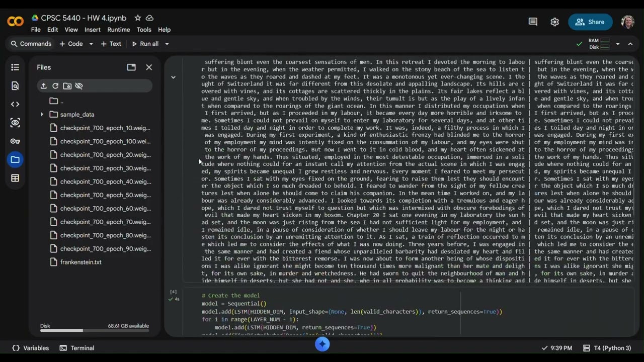Click the notebook title CPSC 5440 - HW 4.ipynb
The width and height of the screenshot is (644, 362).
point(84,18)
